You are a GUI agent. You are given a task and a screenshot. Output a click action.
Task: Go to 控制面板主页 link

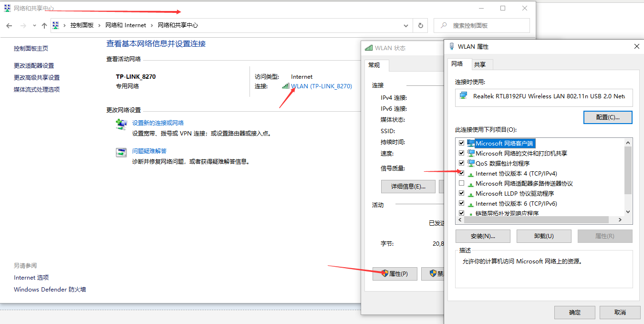31,49
